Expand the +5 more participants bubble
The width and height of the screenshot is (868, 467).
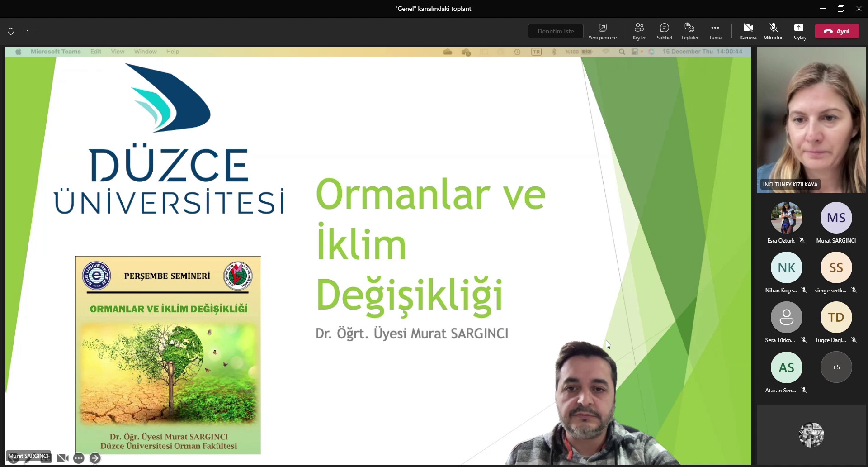(x=836, y=367)
